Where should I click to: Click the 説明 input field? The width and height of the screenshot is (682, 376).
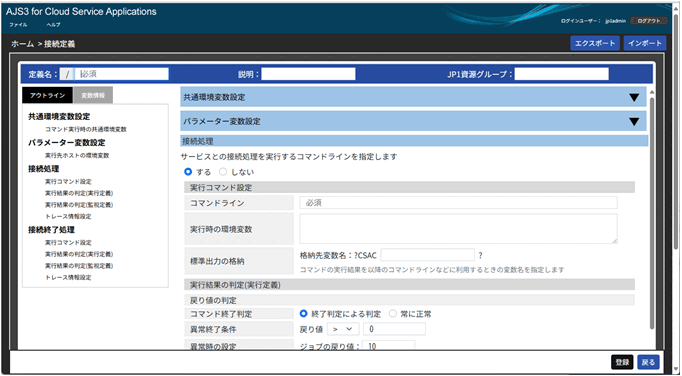point(308,74)
